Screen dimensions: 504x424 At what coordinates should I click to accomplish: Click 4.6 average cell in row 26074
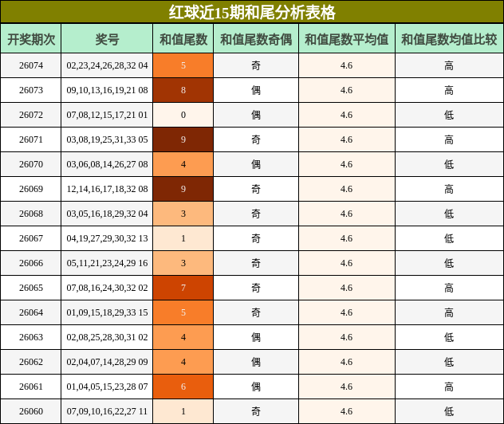346,65
